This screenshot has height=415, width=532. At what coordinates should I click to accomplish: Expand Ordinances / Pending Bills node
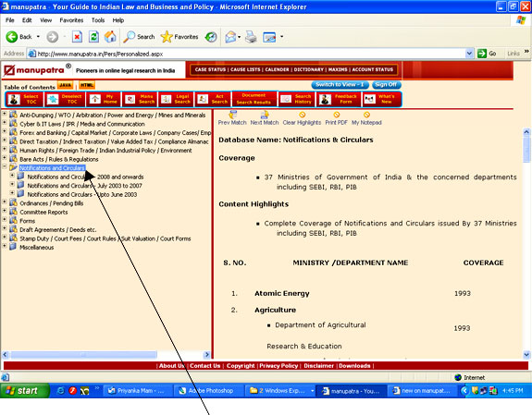pyautogui.click(x=5, y=201)
